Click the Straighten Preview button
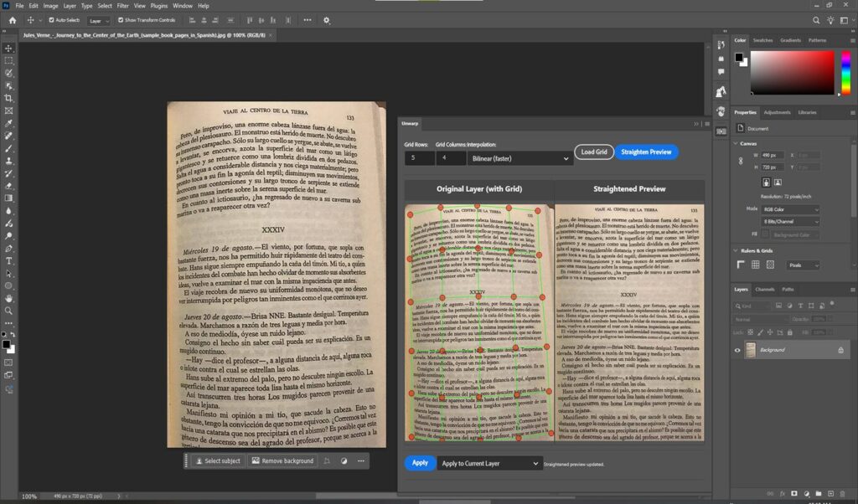 tap(646, 152)
